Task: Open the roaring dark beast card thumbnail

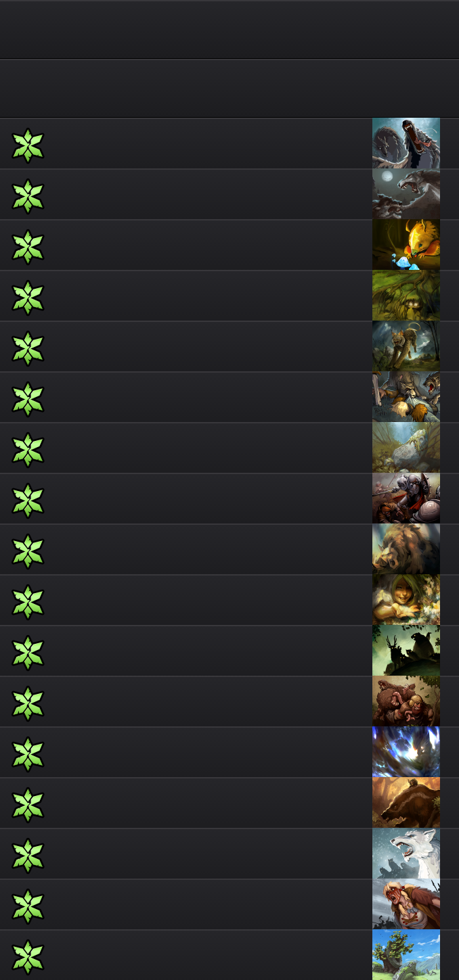Action: (x=406, y=143)
